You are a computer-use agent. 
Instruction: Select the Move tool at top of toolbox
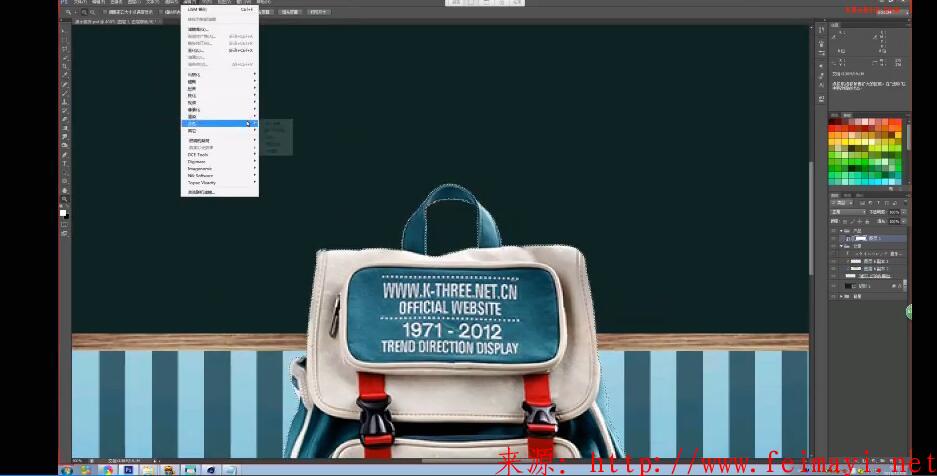click(x=65, y=30)
